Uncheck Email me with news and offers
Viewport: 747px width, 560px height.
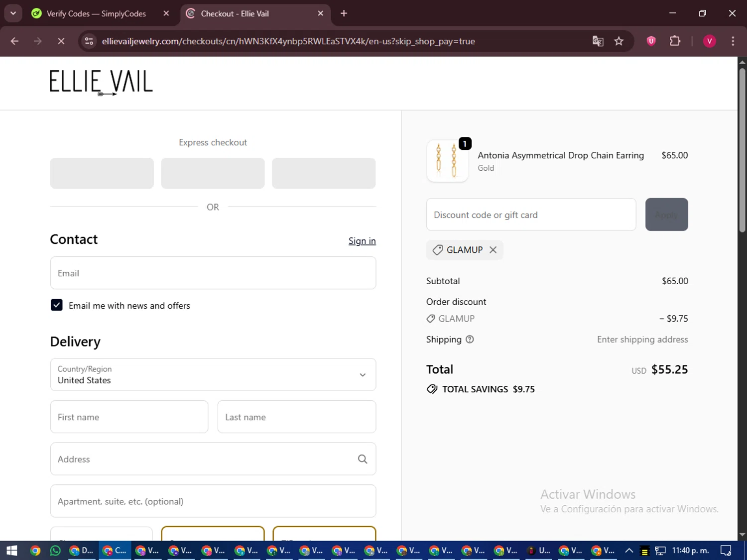tap(57, 305)
